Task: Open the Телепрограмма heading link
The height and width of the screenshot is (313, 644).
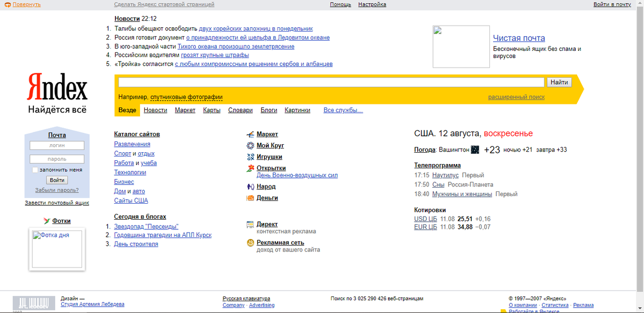Action: tap(437, 165)
